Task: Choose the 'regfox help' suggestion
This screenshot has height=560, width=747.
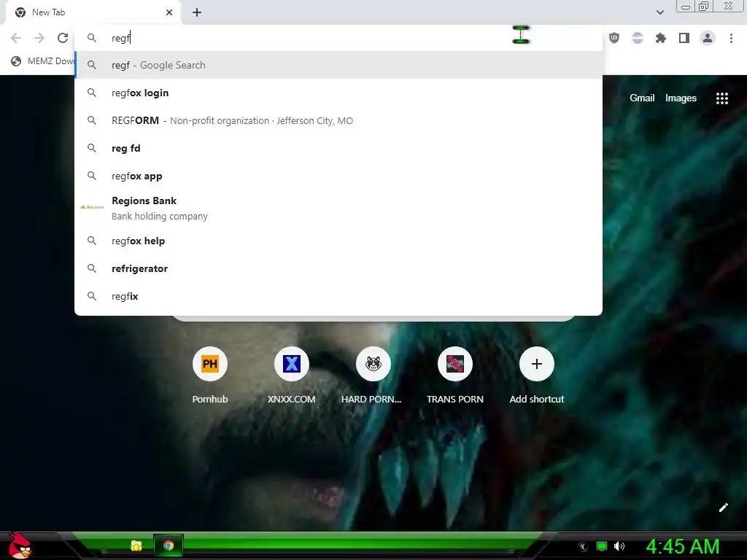Action: coord(338,241)
